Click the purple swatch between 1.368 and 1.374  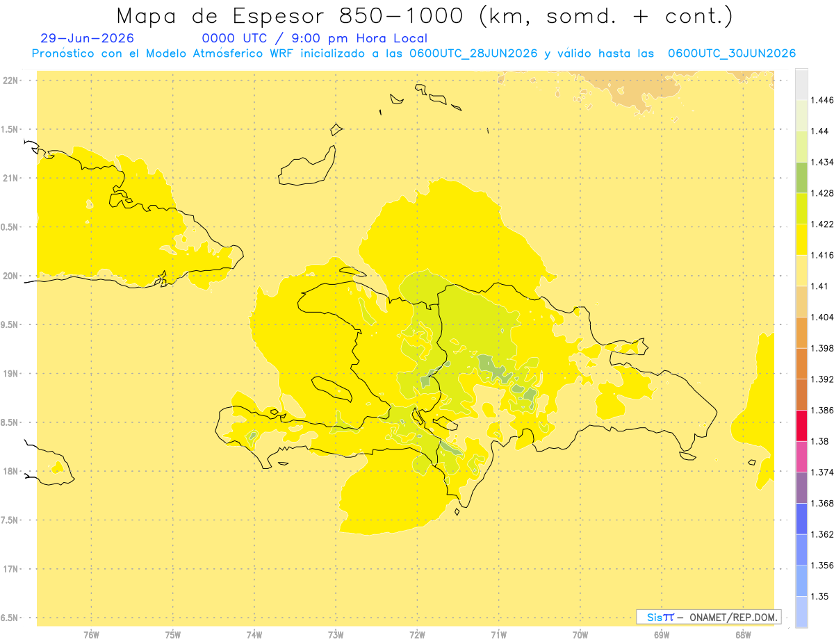click(801, 488)
